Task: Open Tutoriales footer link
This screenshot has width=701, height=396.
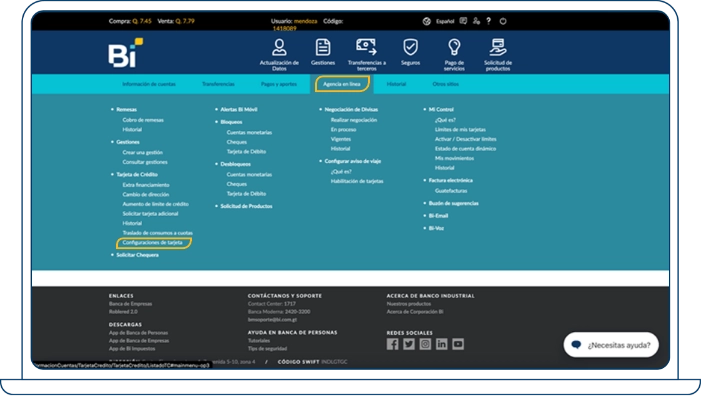Action: (259, 341)
